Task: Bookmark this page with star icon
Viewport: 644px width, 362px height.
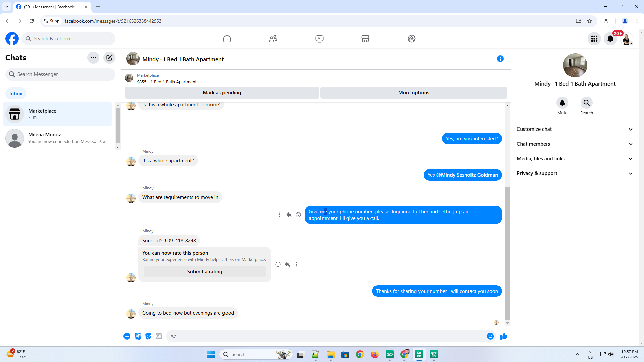Action: click(x=589, y=21)
